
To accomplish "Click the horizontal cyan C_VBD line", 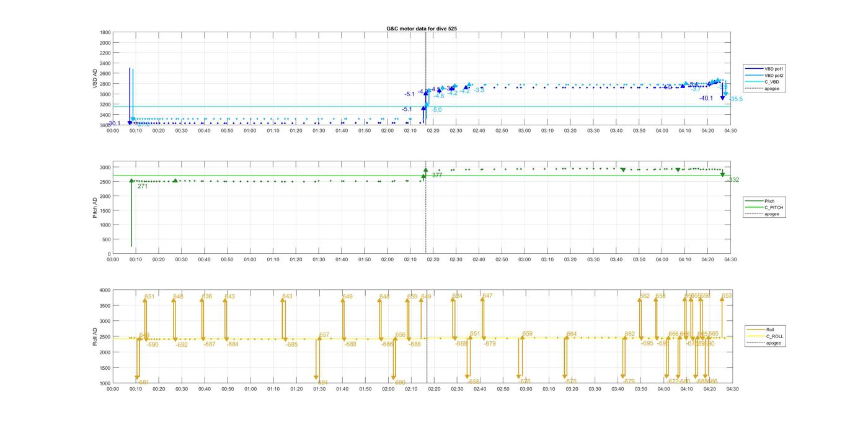I will (x=422, y=106).
